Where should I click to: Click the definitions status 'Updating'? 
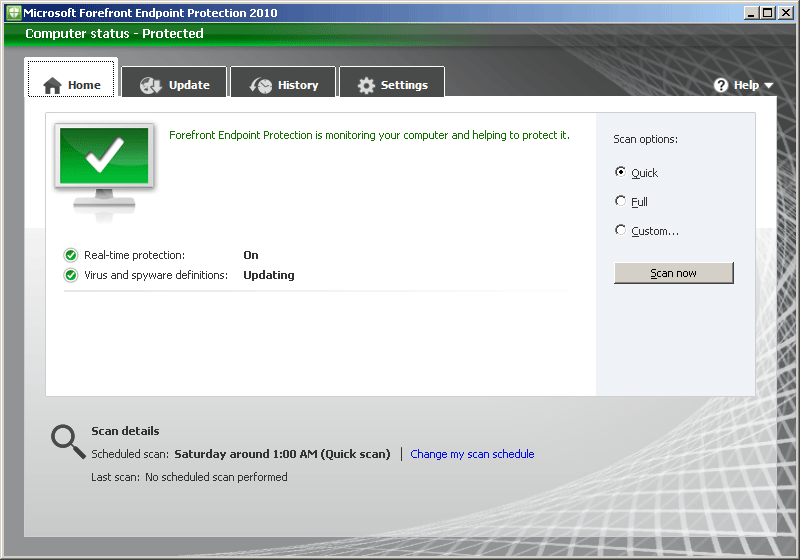pos(268,275)
